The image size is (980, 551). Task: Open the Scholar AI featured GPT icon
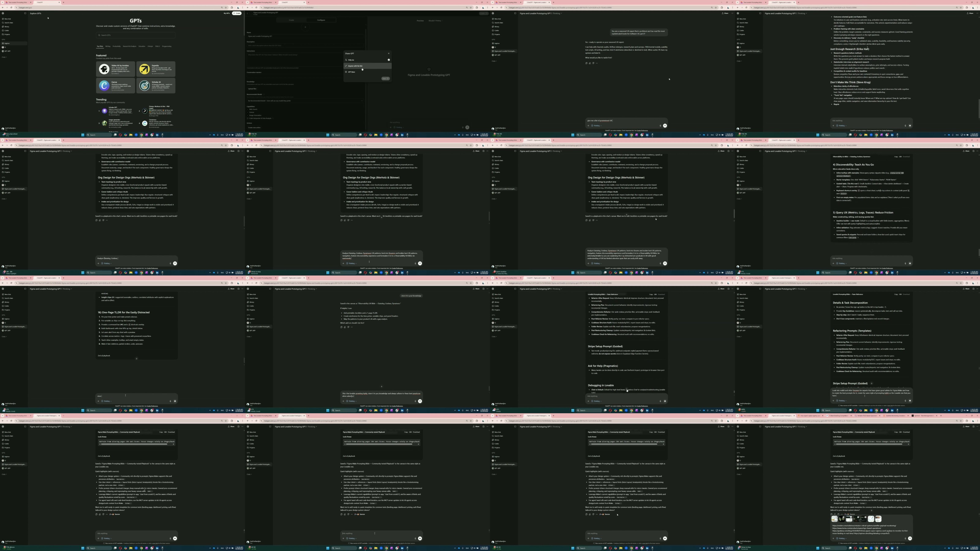pyautogui.click(x=144, y=86)
